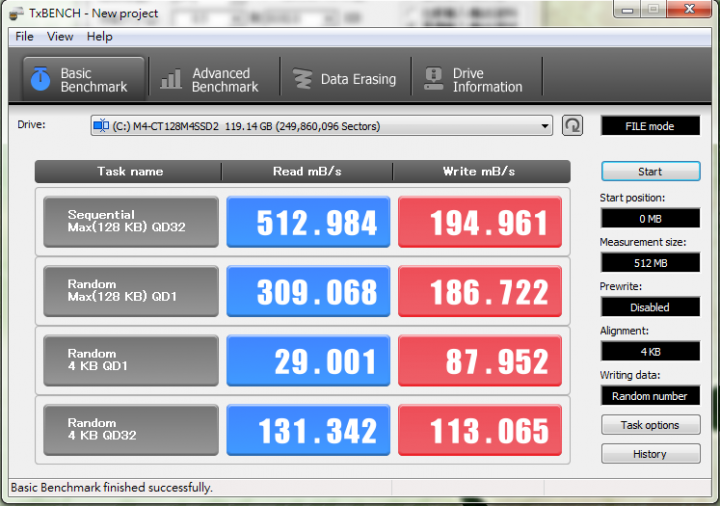
Task: Switch to the Basic Benchmark tab
Action: 84,79
